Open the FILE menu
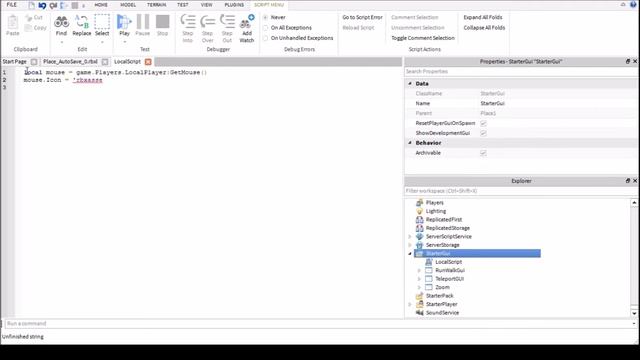This screenshot has width=640, height=360. [x=12, y=5]
